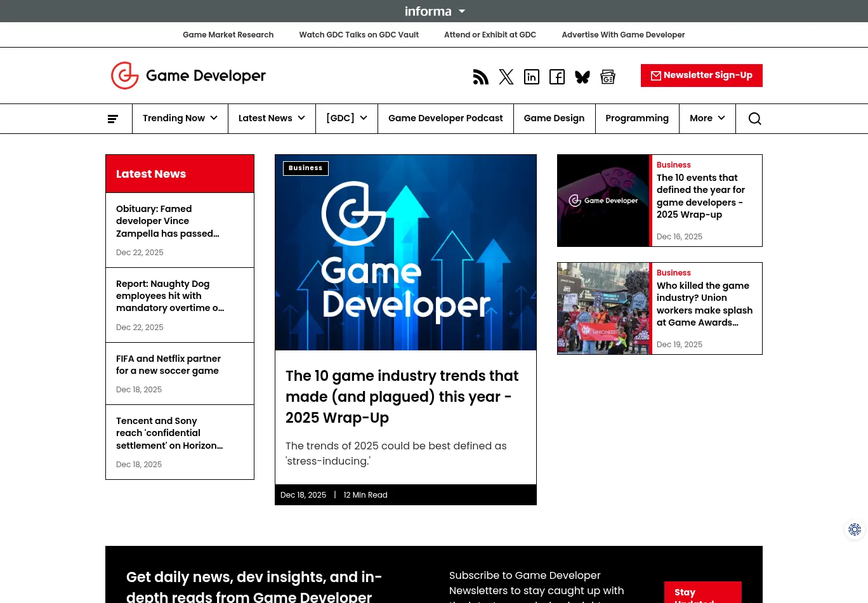
Task: Open the RSS feed icon
Action: tap(481, 76)
